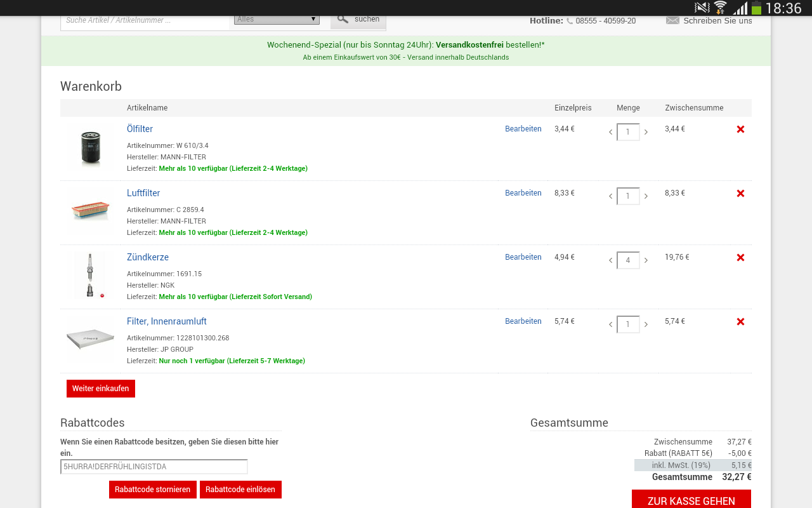This screenshot has width=812, height=508.
Task: Increase Zündkerze quantity with right arrow
Action: tap(646, 260)
